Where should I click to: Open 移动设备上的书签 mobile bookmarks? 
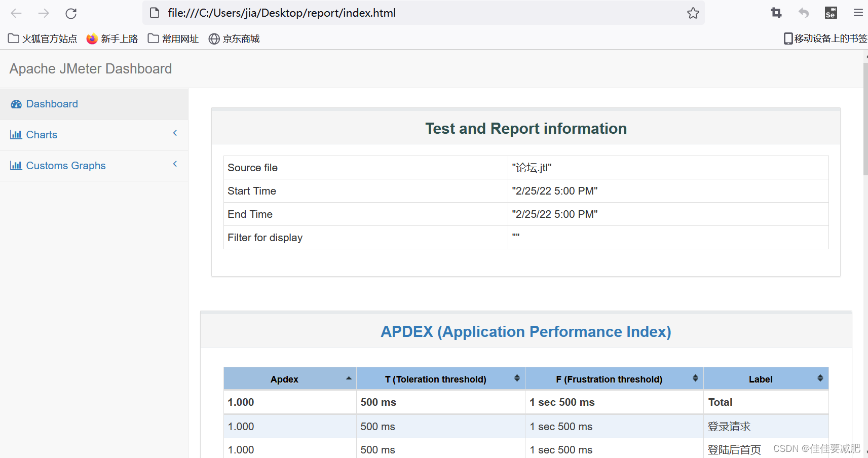pos(825,39)
